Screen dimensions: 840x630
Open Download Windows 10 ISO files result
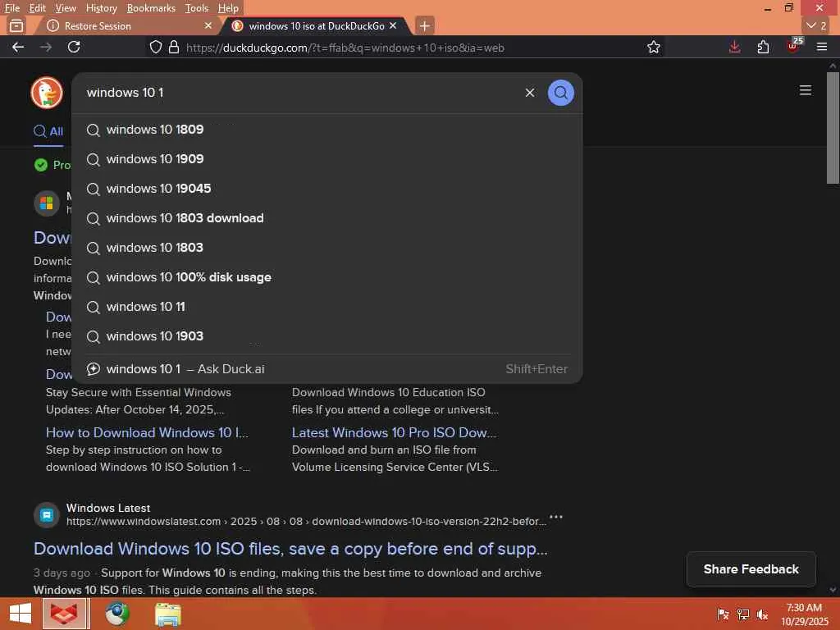pos(290,549)
